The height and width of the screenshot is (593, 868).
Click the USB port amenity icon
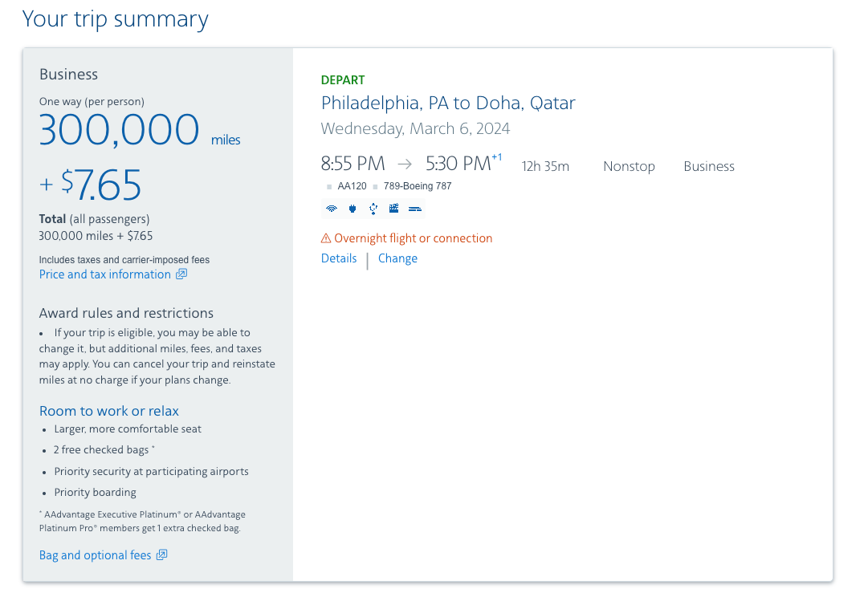(x=373, y=209)
